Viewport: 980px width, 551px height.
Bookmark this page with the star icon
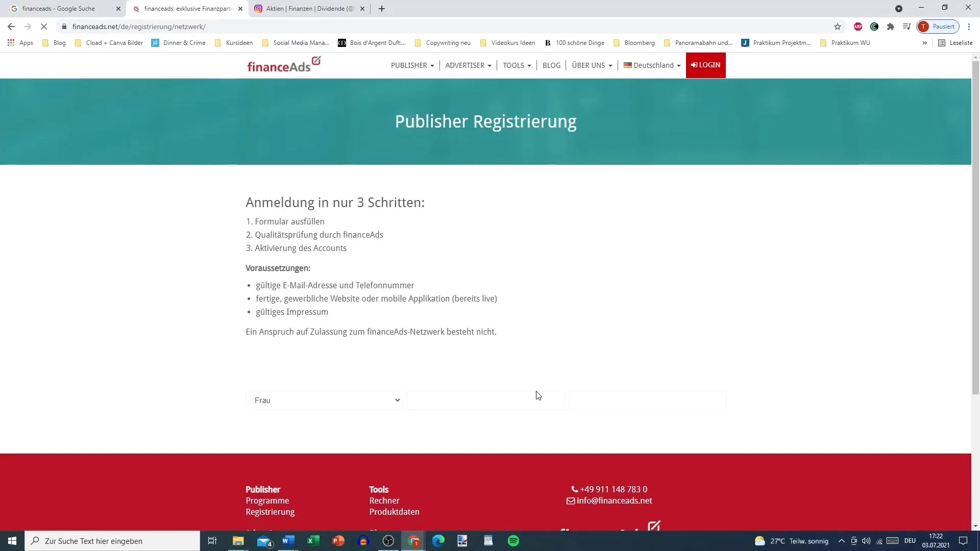pyautogui.click(x=838, y=27)
